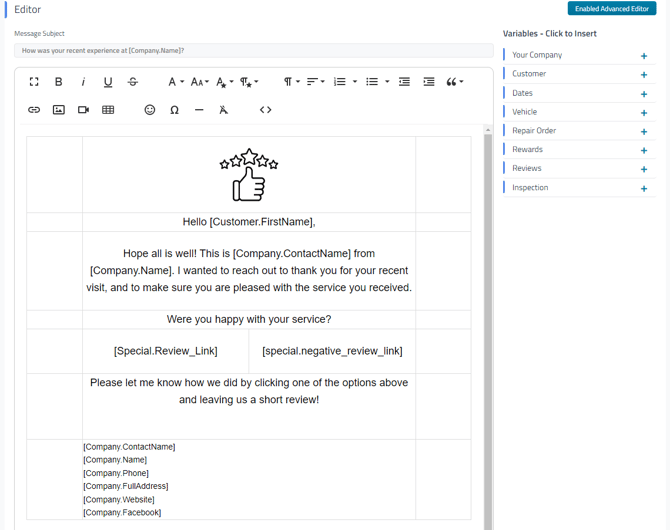Open special characters (omega) menu

click(174, 110)
